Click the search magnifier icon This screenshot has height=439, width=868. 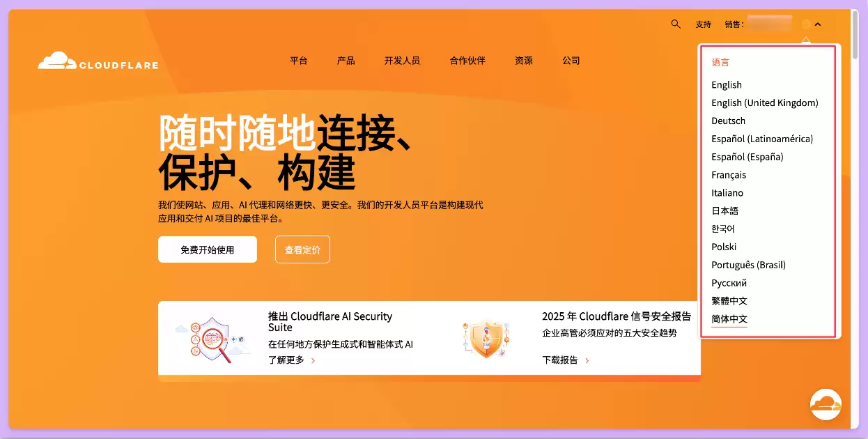[x=675, y=24]
